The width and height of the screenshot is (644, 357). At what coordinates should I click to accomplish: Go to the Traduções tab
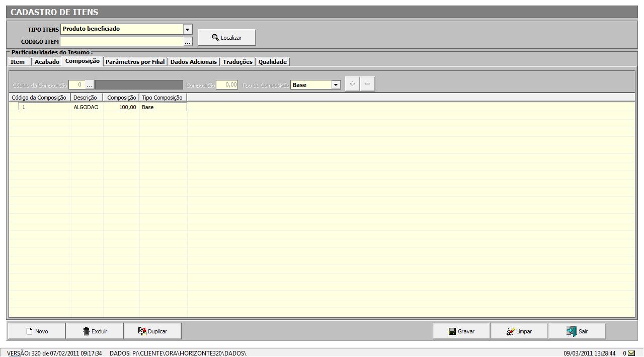pyautogui.click(x=237, y=62)
